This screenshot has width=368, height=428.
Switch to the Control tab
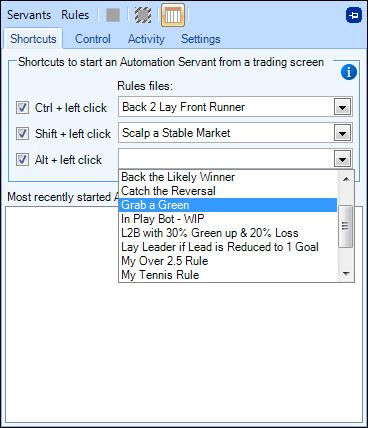coord(93,39)
